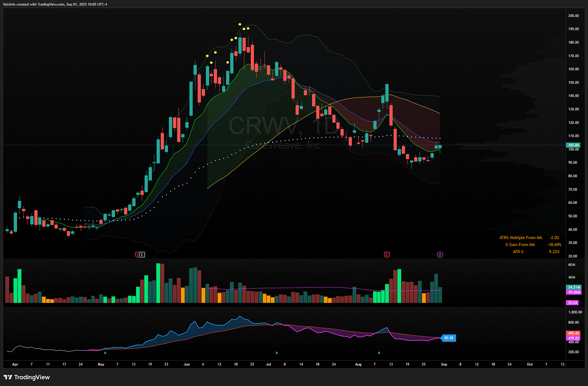Click the TradingView logo at bottom left
The height and width of the screenshot is (386, 588).
click(x=27, y=377)
